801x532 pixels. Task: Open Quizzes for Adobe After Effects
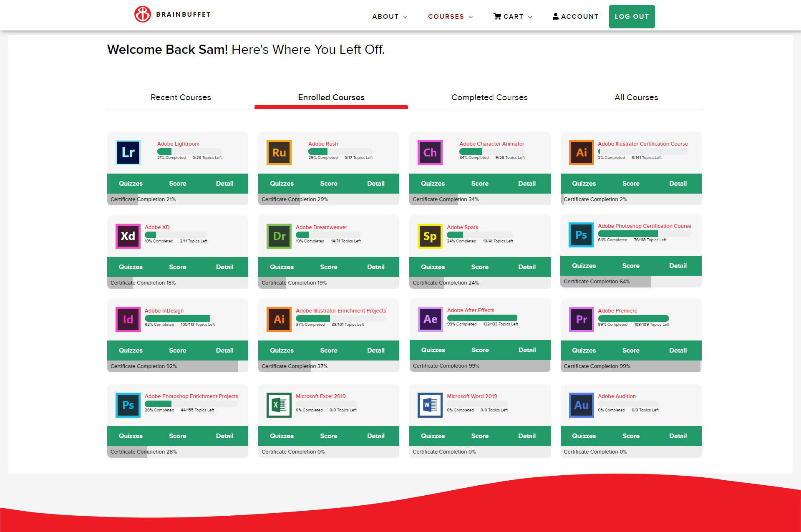click(x=433, y=350)
